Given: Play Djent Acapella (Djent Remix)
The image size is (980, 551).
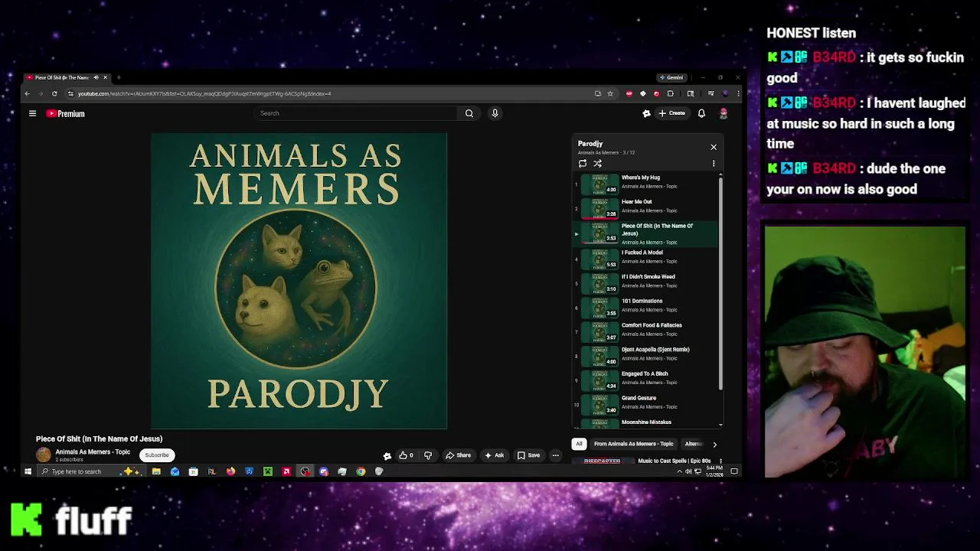Looking at the screenshot, I should [645, 355].
